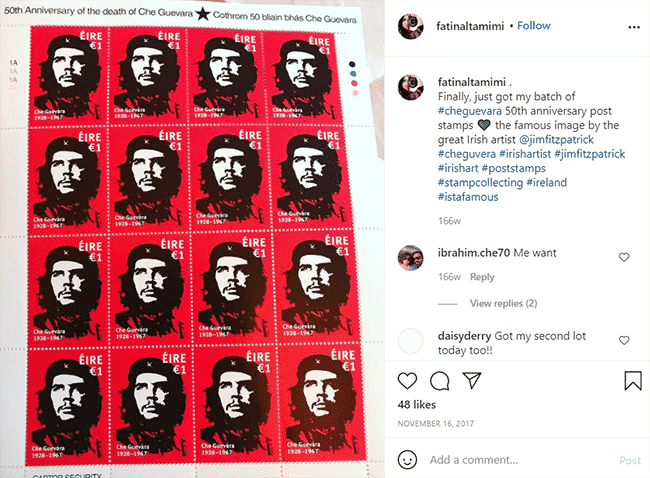Image resolution: width=650 pixels, height=478 pixels.
Task: Open ibrahim.che70 profile picture
Action: 410,257
